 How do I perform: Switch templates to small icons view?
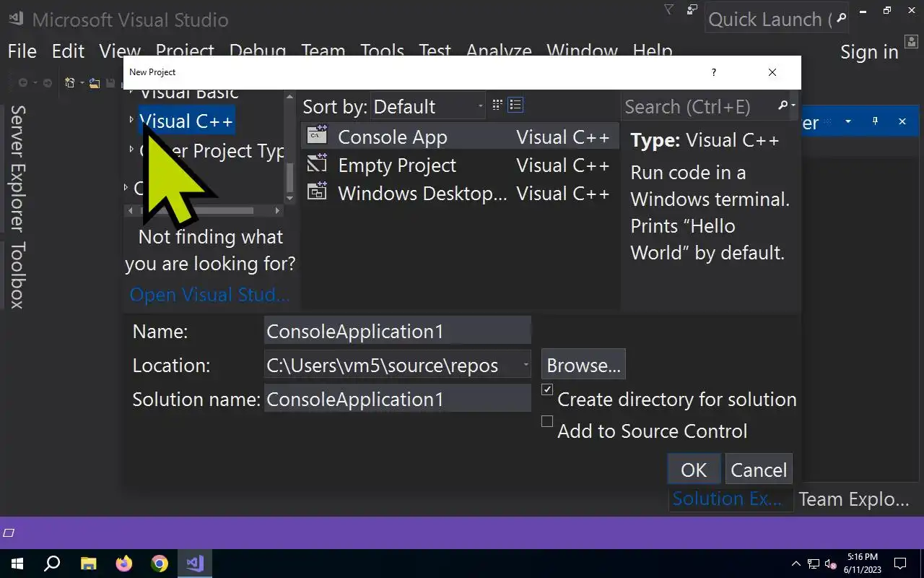click(x=497, y=105)
